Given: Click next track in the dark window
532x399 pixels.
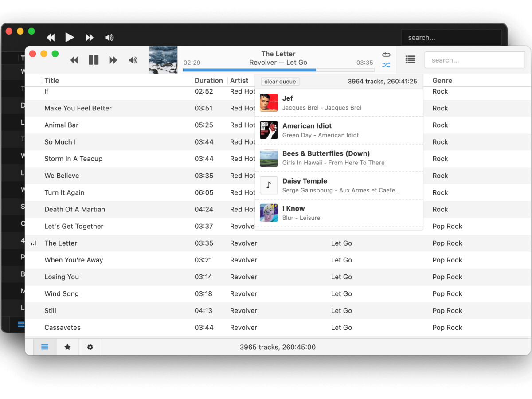Looking at the screenshot, I should (90, 38).
